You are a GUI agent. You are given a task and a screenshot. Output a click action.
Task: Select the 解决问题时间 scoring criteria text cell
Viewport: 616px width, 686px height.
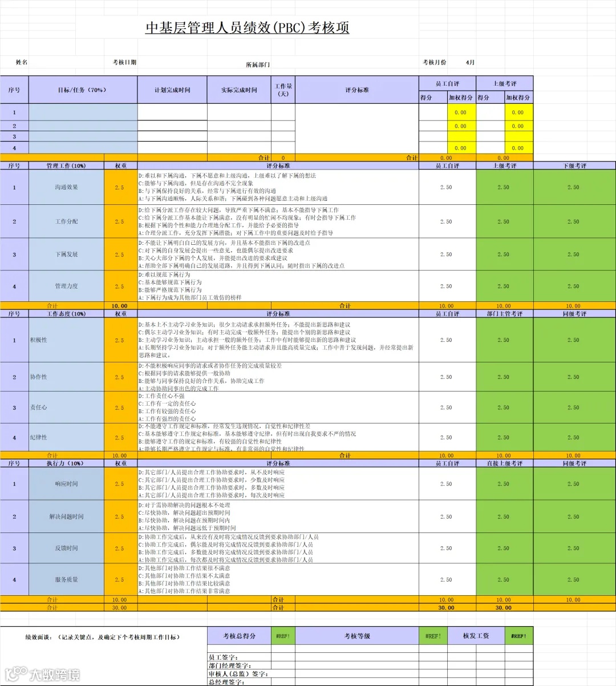point(278,516)
